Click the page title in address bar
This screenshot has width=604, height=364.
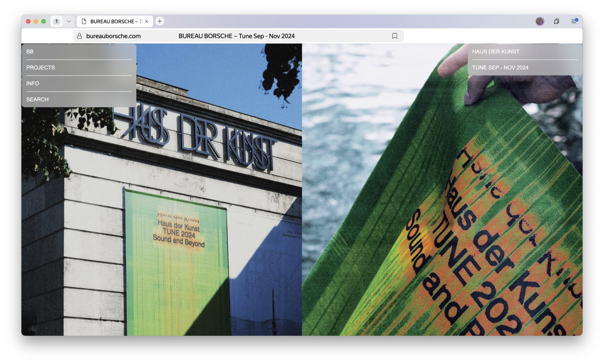click(237, 36)
